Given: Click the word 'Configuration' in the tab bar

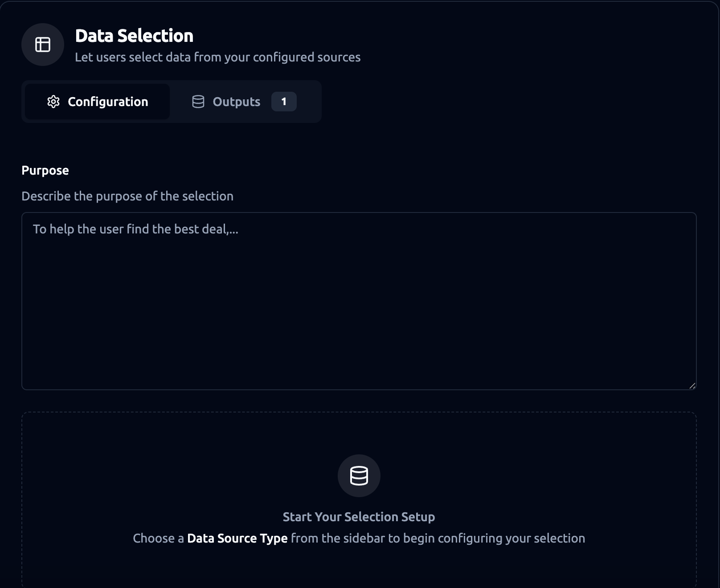Looking at the screenshot, I should coord(108,102).
